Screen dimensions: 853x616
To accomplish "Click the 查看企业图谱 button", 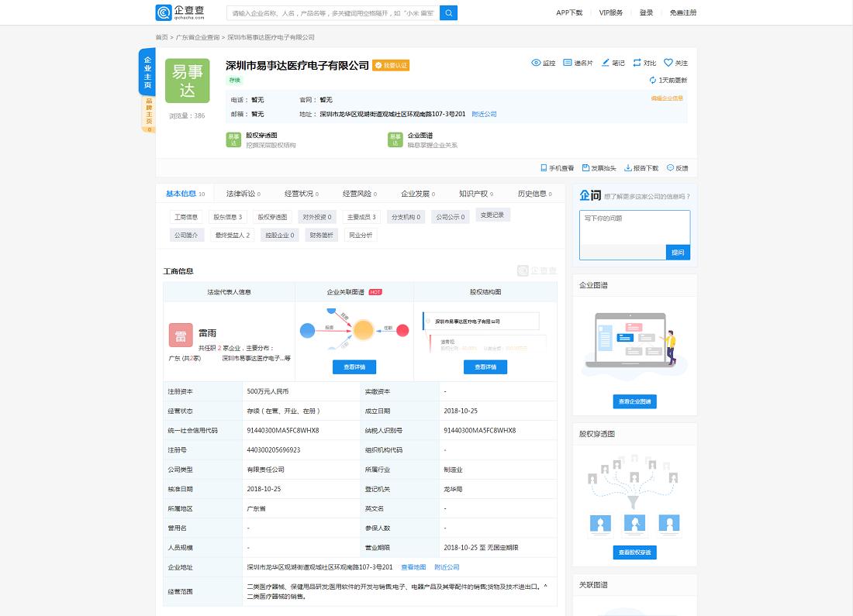I will (634, 401).
